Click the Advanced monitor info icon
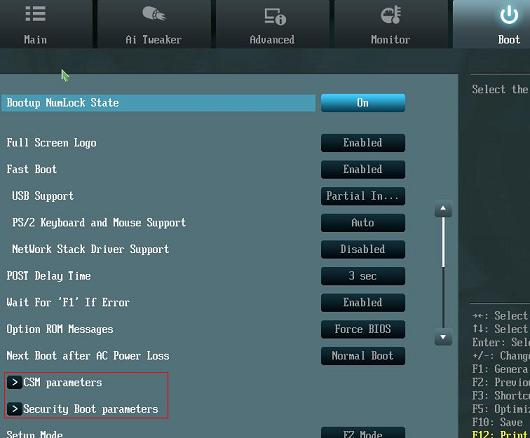This screenshot has height=438, width=530. click(275, 16)
